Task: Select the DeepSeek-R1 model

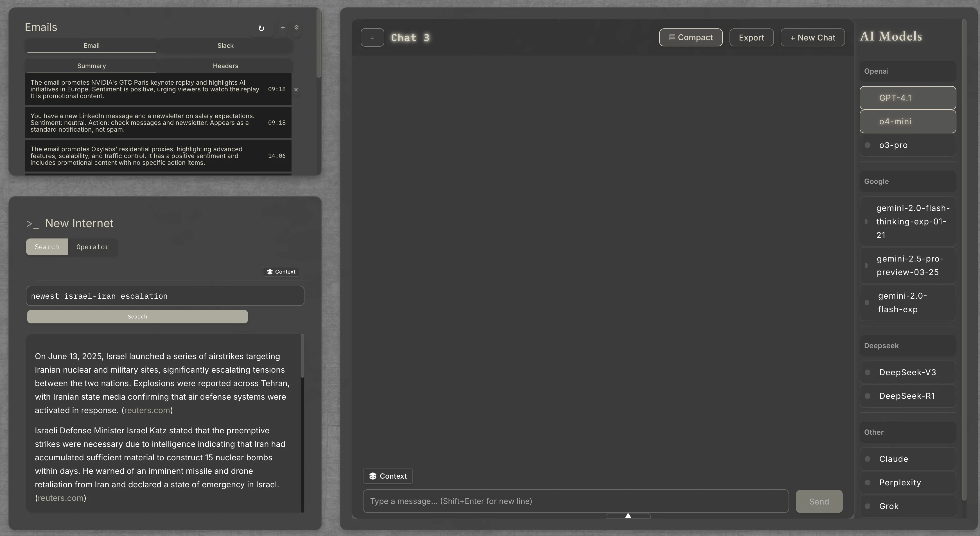Action: pyautogui.click(x=907, y=396)
